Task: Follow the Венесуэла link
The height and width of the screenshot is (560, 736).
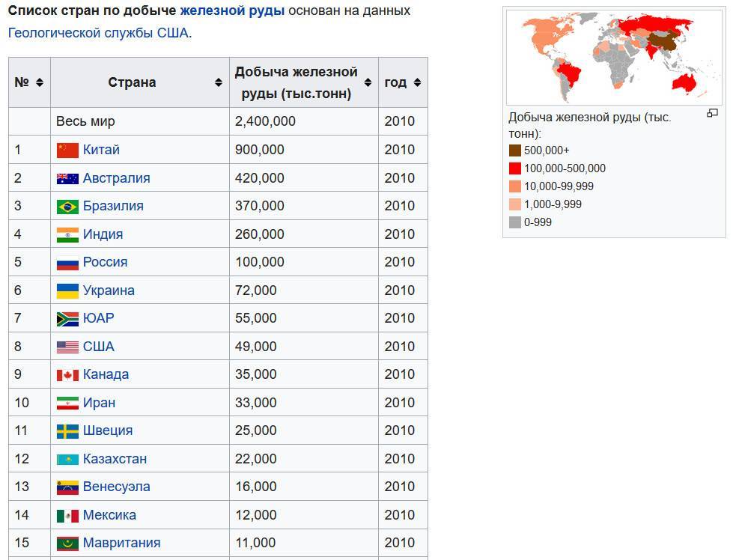Action: pos(116,487)
